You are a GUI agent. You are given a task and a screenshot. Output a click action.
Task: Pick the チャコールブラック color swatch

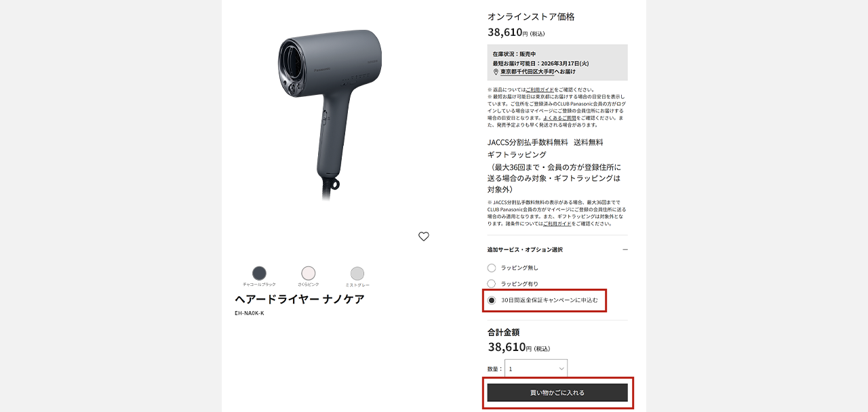259,273
